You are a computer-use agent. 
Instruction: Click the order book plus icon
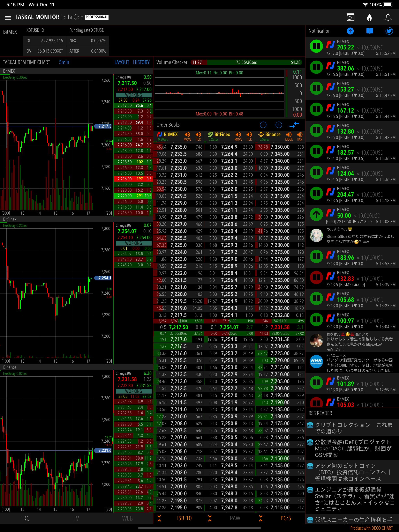[279, 125]
